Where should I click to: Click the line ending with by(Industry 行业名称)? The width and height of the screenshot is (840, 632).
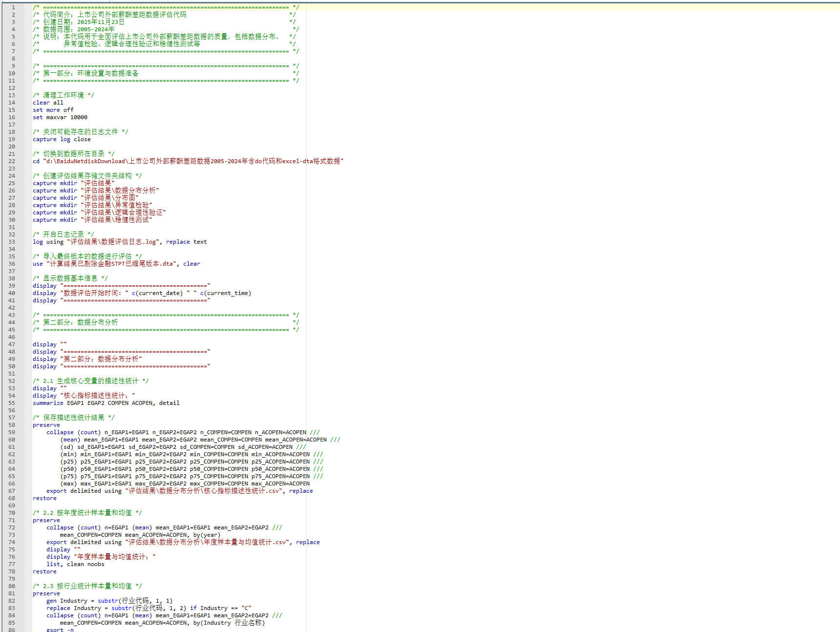163,623
